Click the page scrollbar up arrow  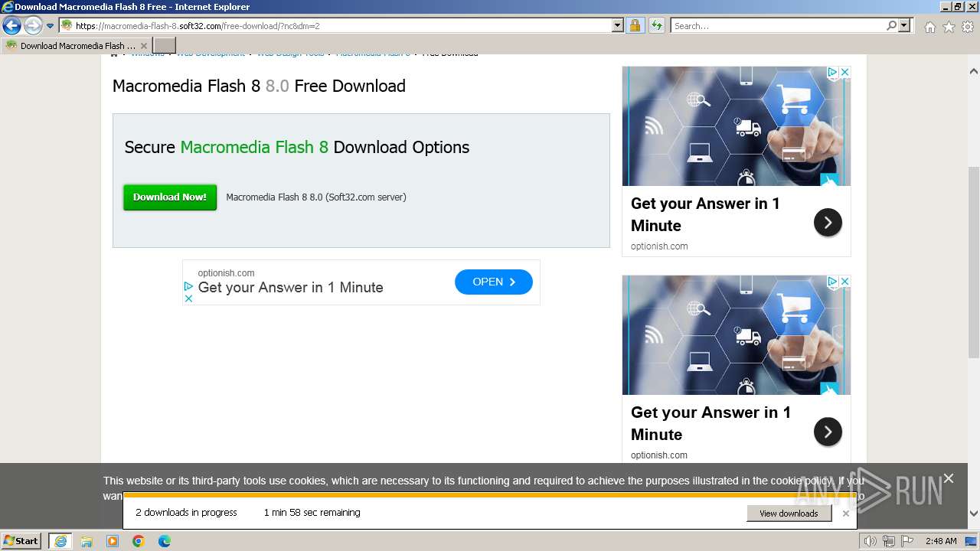[974, 71]
